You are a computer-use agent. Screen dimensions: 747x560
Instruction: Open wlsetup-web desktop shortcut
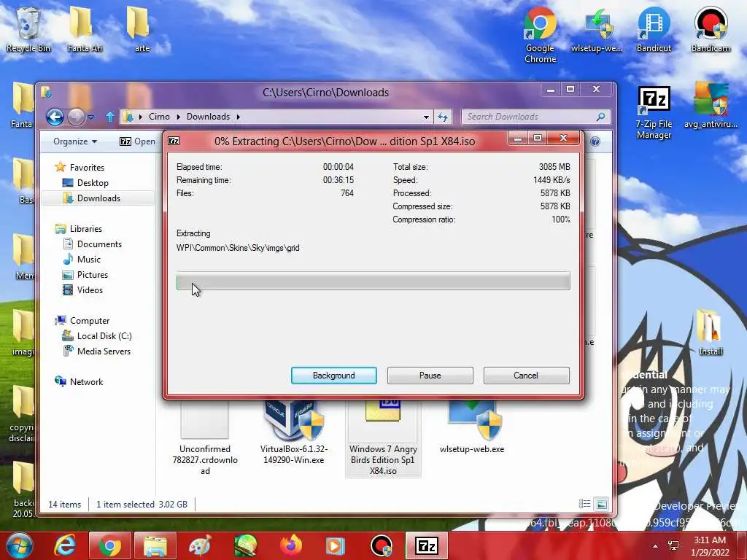597,29
